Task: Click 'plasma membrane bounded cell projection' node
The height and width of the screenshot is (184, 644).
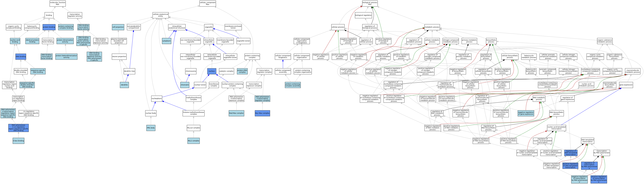Action: pos(119,41)
